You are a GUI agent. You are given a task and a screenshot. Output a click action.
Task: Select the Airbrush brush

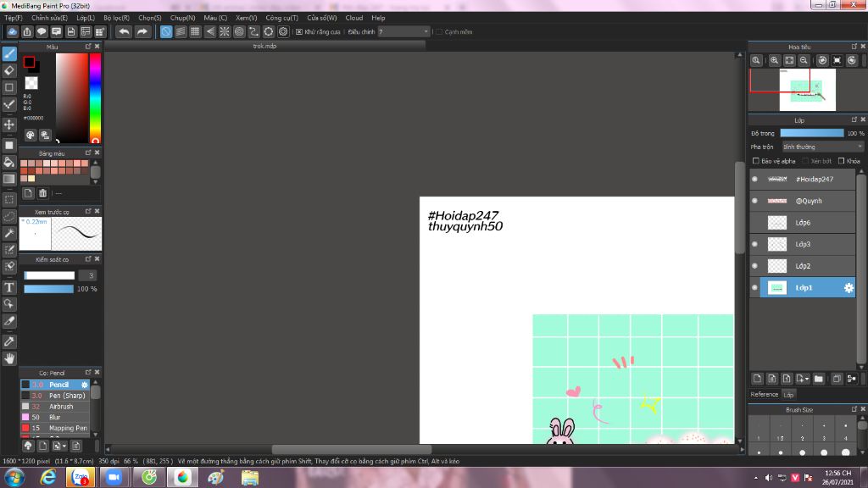pyautogui.click(x=55, y=407)
